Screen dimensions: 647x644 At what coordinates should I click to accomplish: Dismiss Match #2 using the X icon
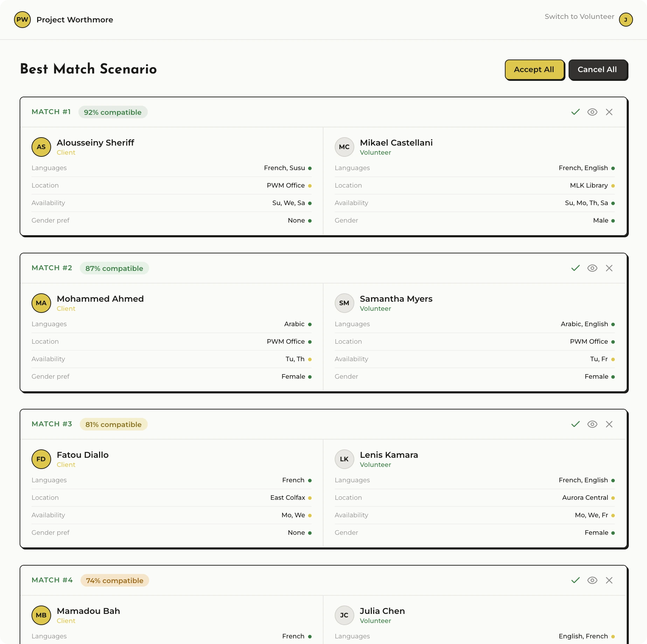point(609,268)
